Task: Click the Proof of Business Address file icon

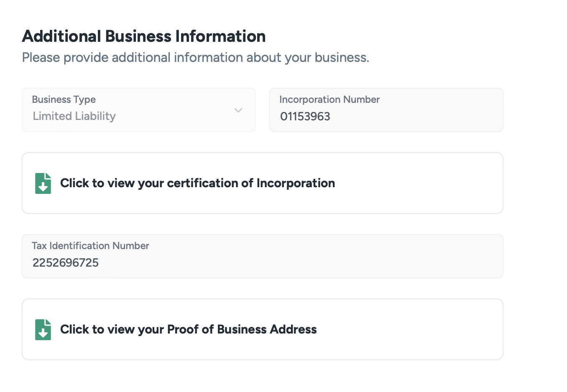Action: [43, 330]
